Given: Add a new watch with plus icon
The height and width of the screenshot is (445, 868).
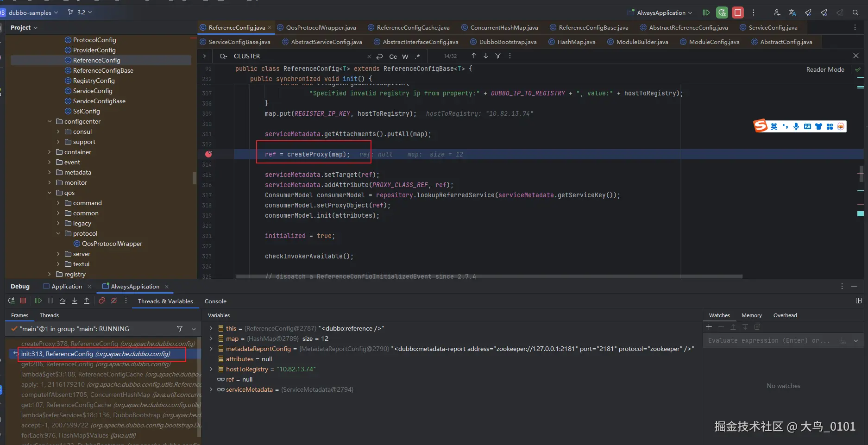Looking at the screenshot, I should click(x=709, y=327).
